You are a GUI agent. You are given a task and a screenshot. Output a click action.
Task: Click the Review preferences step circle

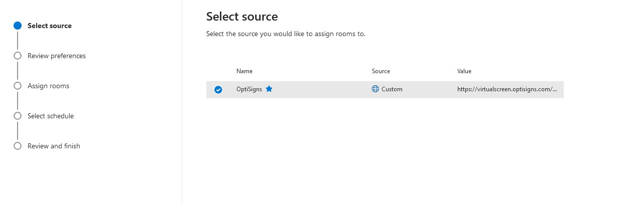18,56
